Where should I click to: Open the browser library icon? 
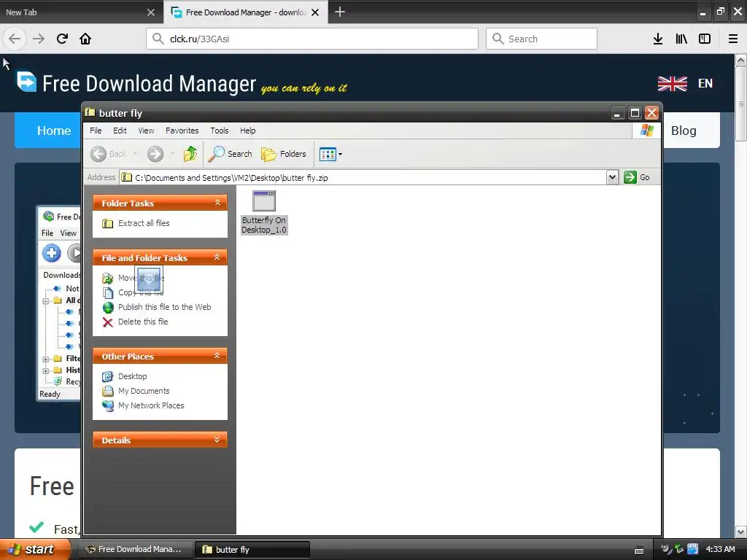click(681, 39)
